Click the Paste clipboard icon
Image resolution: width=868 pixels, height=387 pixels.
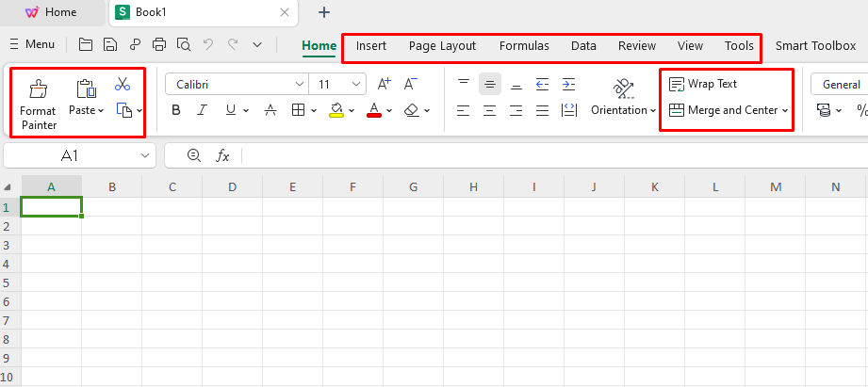[87, 89]
